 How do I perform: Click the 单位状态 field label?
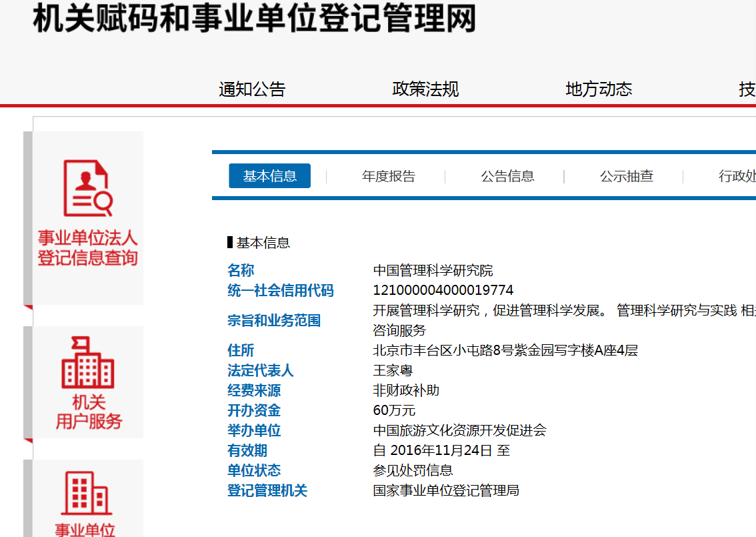click(254, 470)
